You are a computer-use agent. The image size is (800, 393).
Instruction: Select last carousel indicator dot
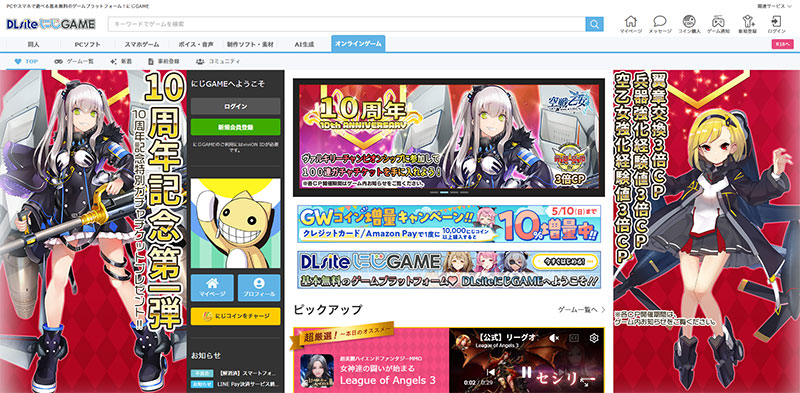464,192
